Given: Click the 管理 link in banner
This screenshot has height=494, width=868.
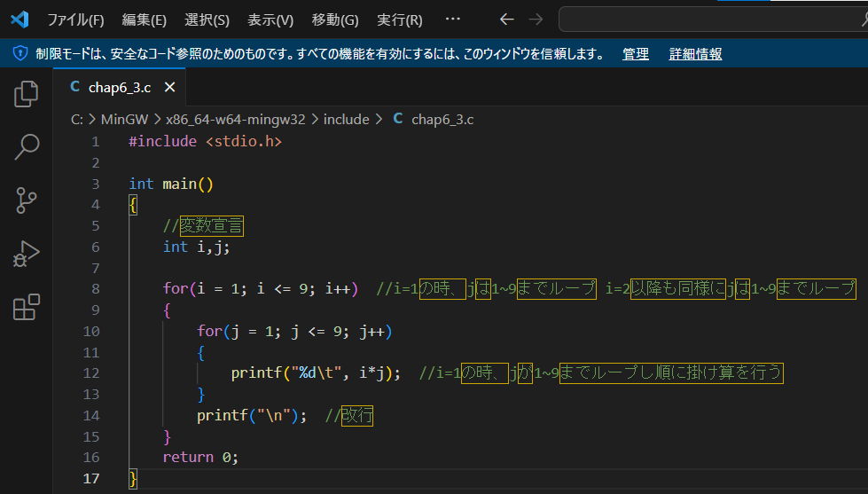Looking at the screenshot, I should click(636, 54).
